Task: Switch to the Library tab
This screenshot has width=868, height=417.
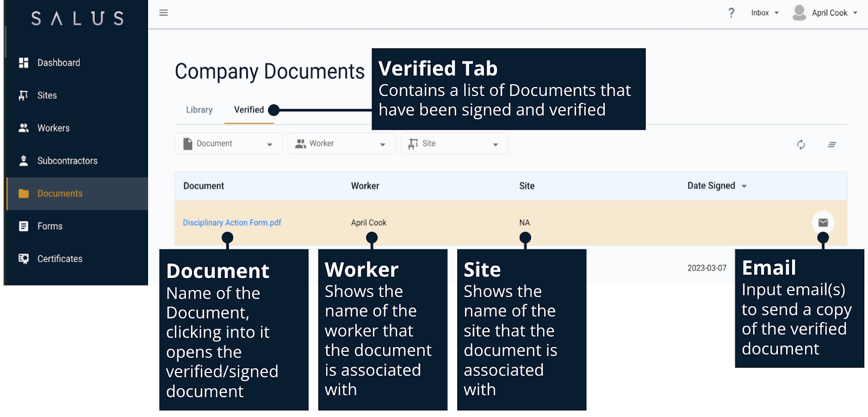Action: pos(199,110)
